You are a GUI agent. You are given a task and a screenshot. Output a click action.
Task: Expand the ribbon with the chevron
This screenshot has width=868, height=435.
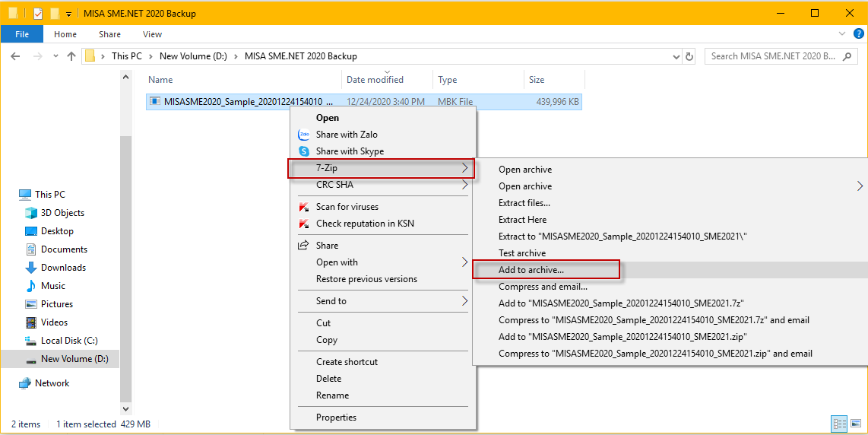(x=841, y=33)
